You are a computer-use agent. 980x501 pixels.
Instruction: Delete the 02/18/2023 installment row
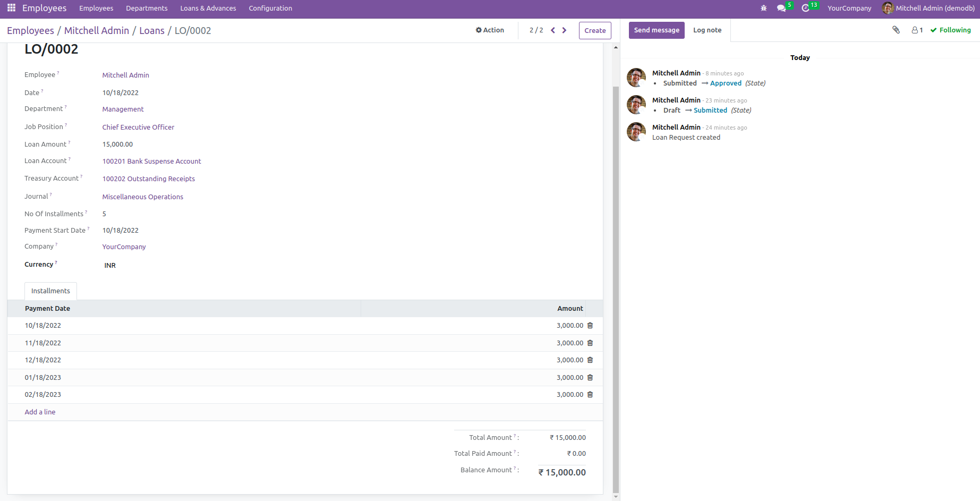pos(590,395)
